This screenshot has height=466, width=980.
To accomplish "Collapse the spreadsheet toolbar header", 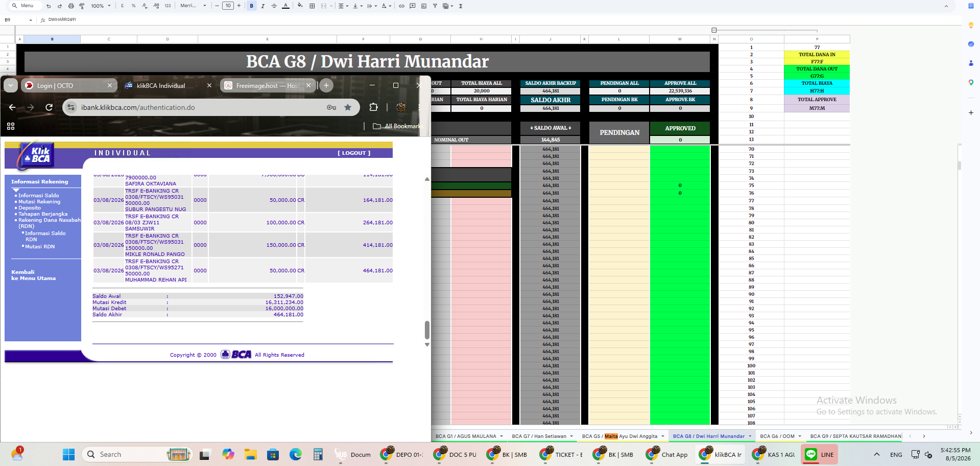I will point(946,6).
